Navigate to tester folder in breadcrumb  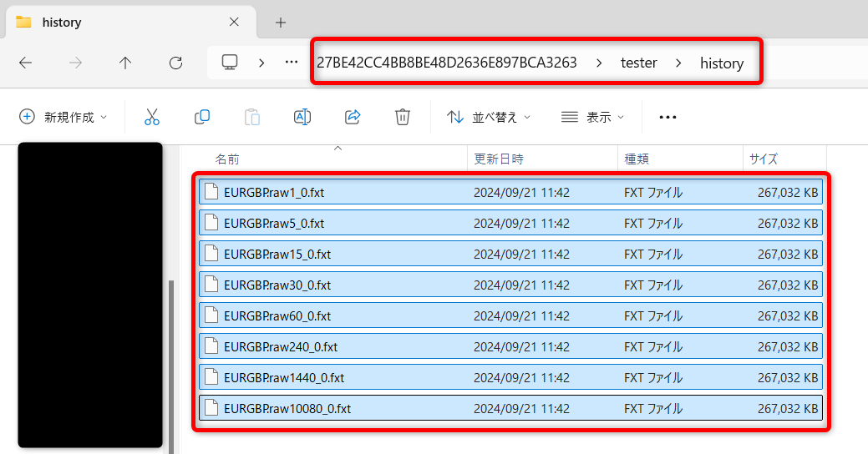(638, 63)
